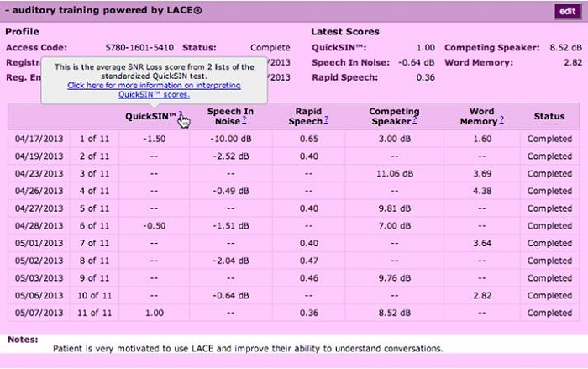Open the Competing Speaker help question mark

(415, 119)
